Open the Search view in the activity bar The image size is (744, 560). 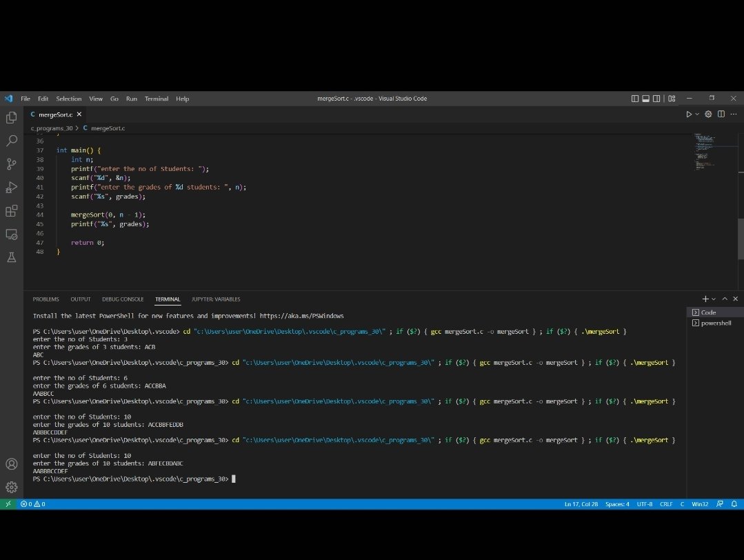click(x=11, y=141)
